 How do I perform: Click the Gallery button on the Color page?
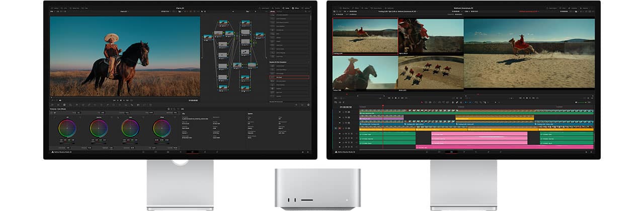pos(55,8)
